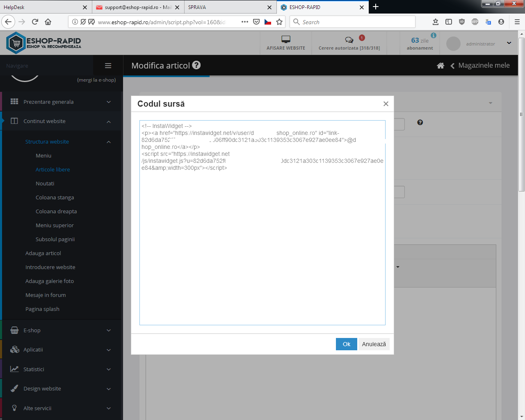The image size is (525, 420).
Task: Expand the Aplicatii sidebar section
Action: click(x=62, y=349)
